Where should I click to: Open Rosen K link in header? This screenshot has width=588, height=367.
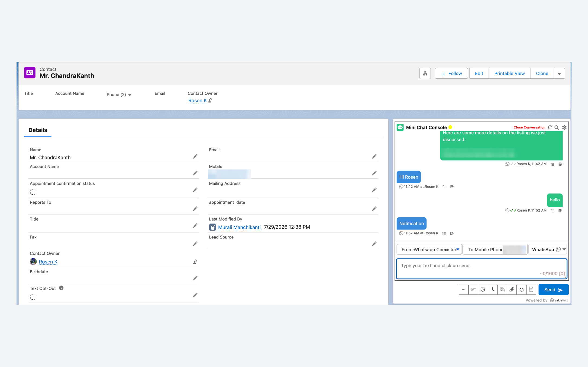(x=198, y=101)
